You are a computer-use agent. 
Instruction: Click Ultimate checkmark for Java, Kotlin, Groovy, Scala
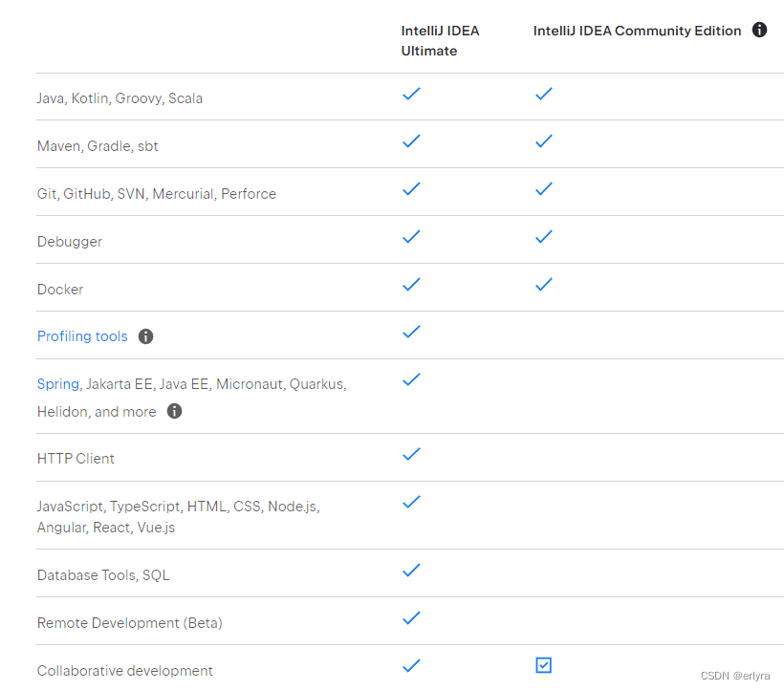point(411,94)
